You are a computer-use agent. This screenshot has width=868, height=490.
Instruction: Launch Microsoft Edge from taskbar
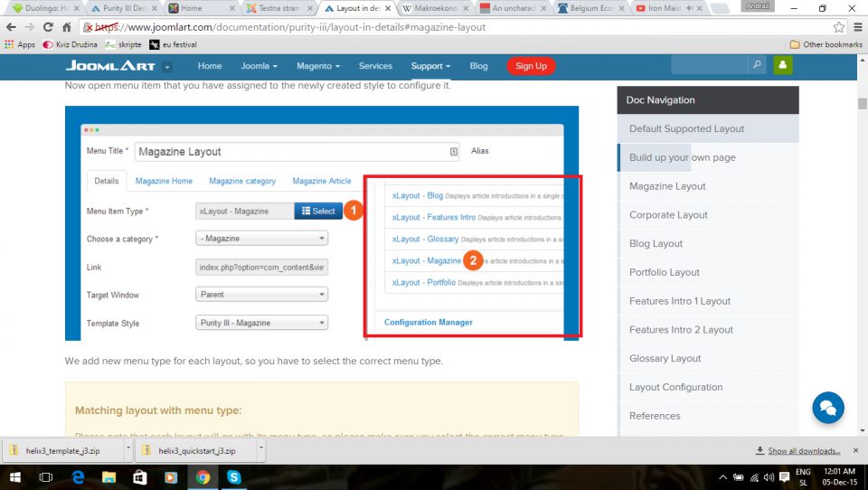click(78, 477)
